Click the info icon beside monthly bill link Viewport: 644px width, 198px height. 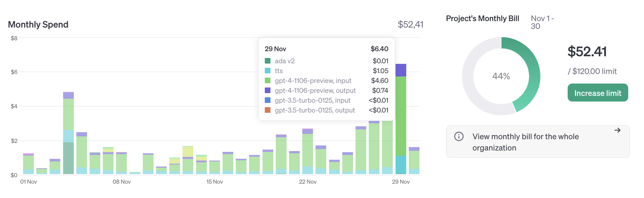(459, 136)
